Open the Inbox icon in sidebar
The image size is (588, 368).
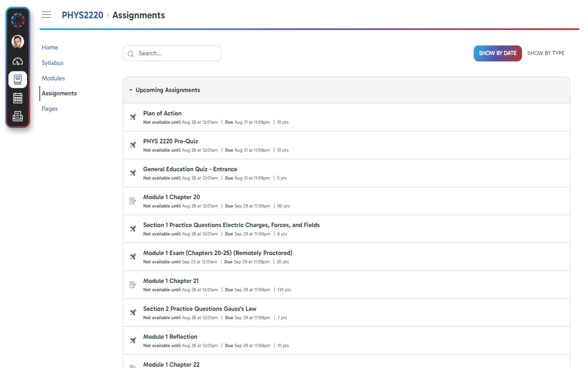(18, 116)
